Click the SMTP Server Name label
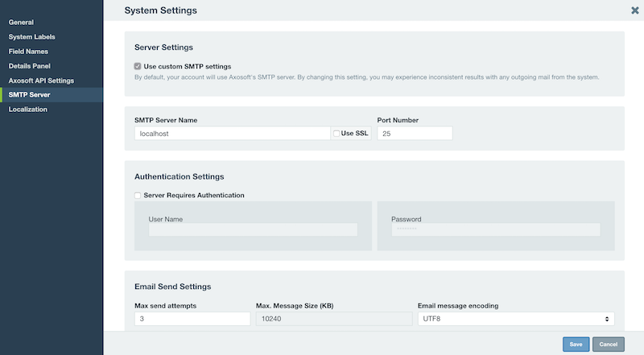This screenshot has width=644, height=355. [166, 120]
